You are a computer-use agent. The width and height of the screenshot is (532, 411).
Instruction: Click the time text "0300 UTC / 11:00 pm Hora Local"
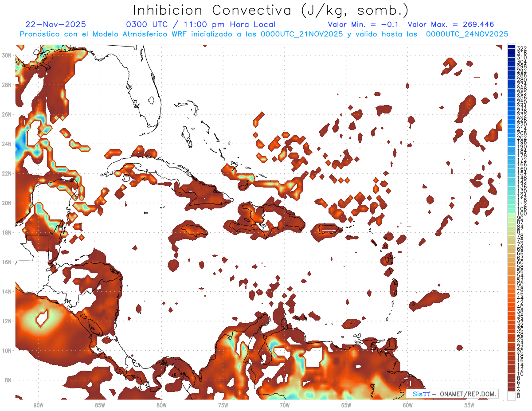point(201,24)
